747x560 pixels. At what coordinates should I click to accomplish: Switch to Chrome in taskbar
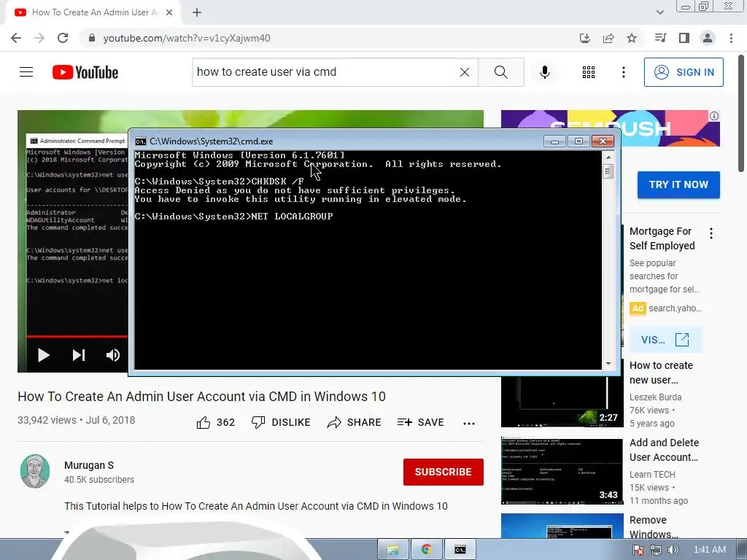[x=426, y=550]
